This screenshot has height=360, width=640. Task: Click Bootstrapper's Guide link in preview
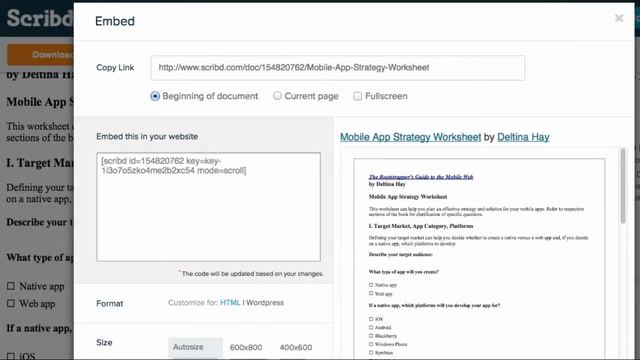pos(421,177)
